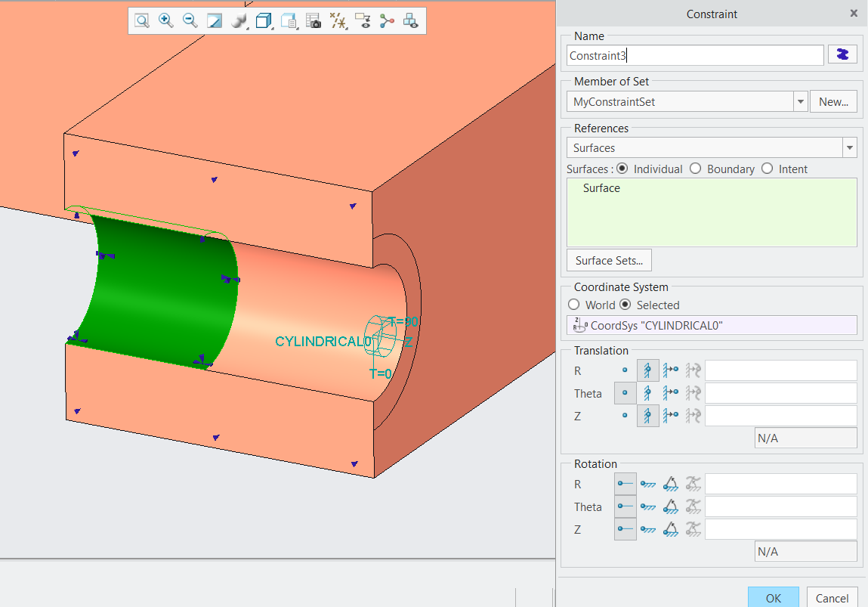Open the Surface Sets dialog

click(x=609, y=260)
